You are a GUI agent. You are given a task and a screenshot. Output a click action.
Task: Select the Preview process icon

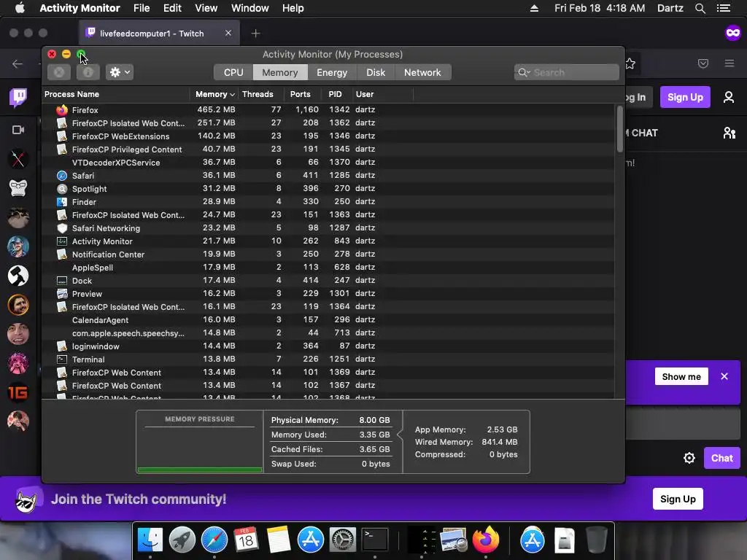point(62,294)
